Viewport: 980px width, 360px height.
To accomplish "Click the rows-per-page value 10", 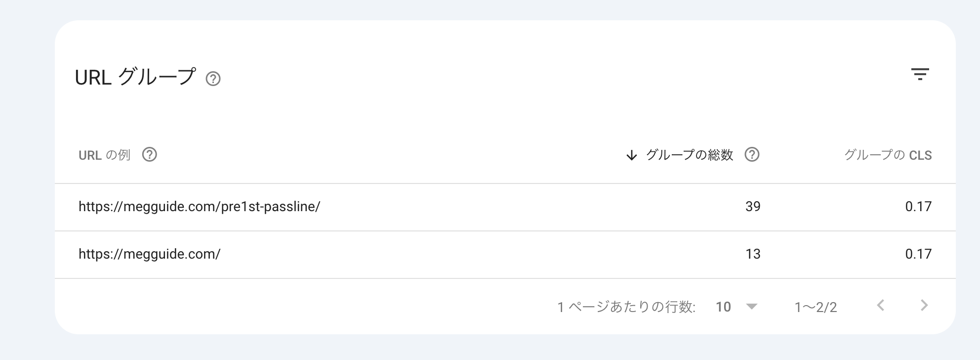I will coord(723,307).
